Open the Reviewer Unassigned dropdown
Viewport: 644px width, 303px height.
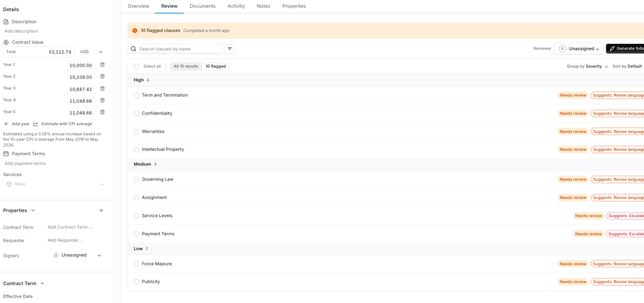point(579,49)
